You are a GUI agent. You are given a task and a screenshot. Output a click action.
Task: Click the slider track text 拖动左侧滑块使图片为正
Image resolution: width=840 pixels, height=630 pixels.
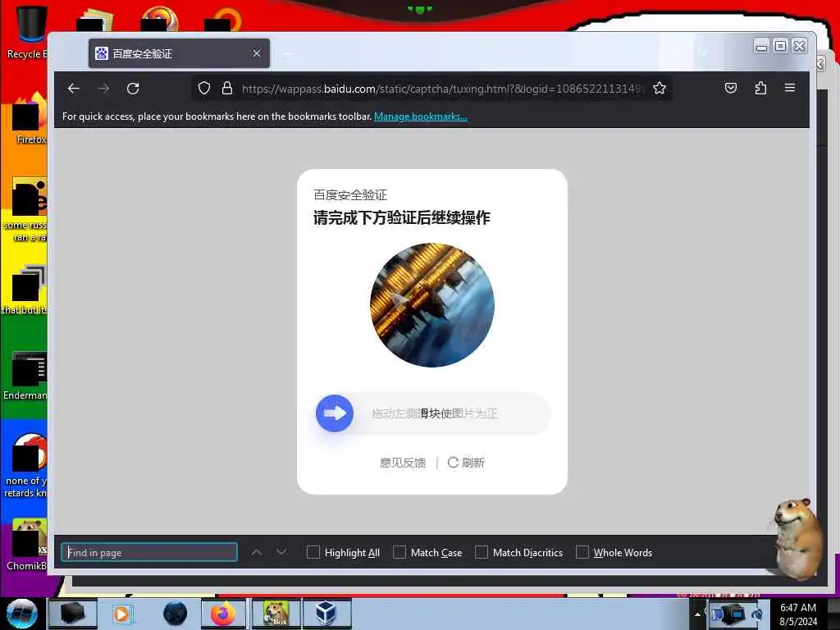(435, 413)
